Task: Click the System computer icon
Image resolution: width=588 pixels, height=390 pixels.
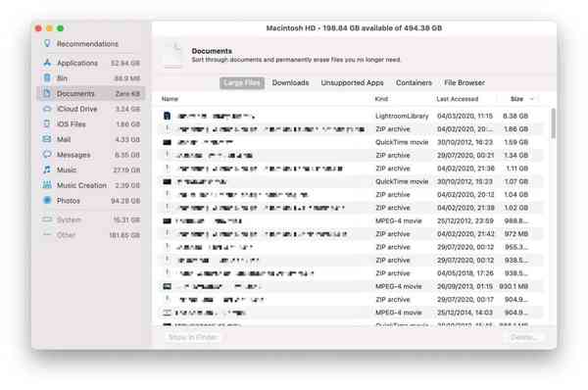Action: [47, 219]
